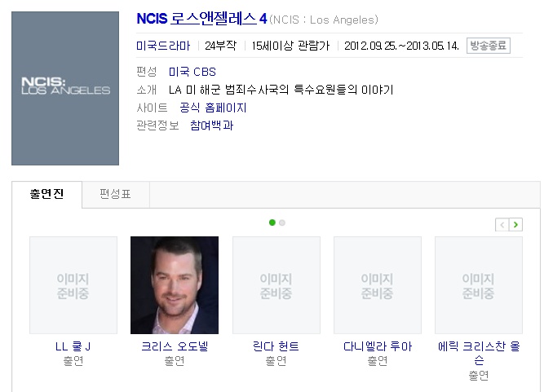This screenshot has height=392, width=553.
Task: Open the 미국드라마 category link
Action: tap(163, 46)
